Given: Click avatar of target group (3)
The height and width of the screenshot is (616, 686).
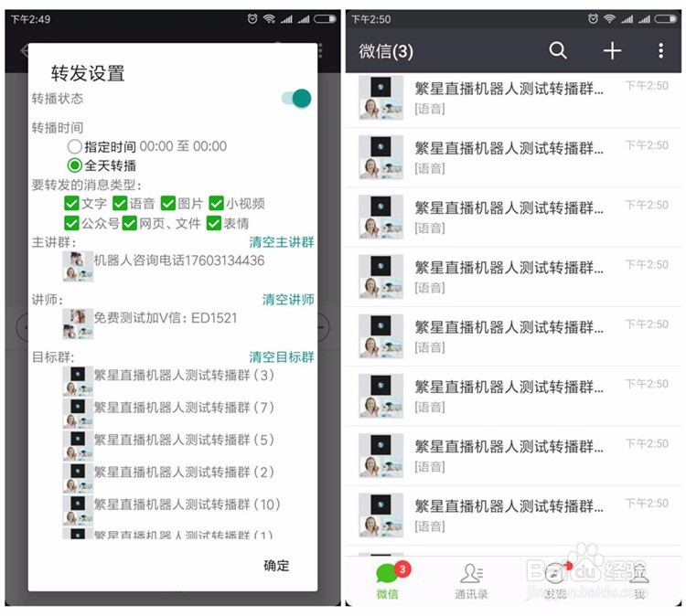Looking at the screenshot, I should pos(78,381).
